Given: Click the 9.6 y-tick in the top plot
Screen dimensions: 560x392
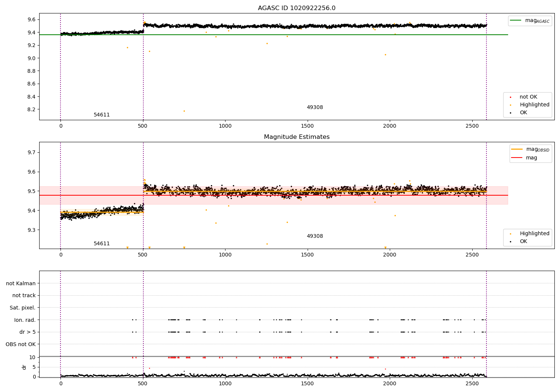Looking at the screenshot, I should (x=32, y=19).
